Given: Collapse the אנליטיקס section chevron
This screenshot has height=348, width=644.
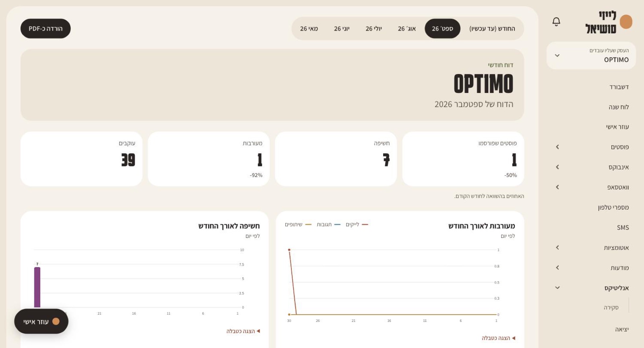Looking at the screenshot, I should 557,288.
